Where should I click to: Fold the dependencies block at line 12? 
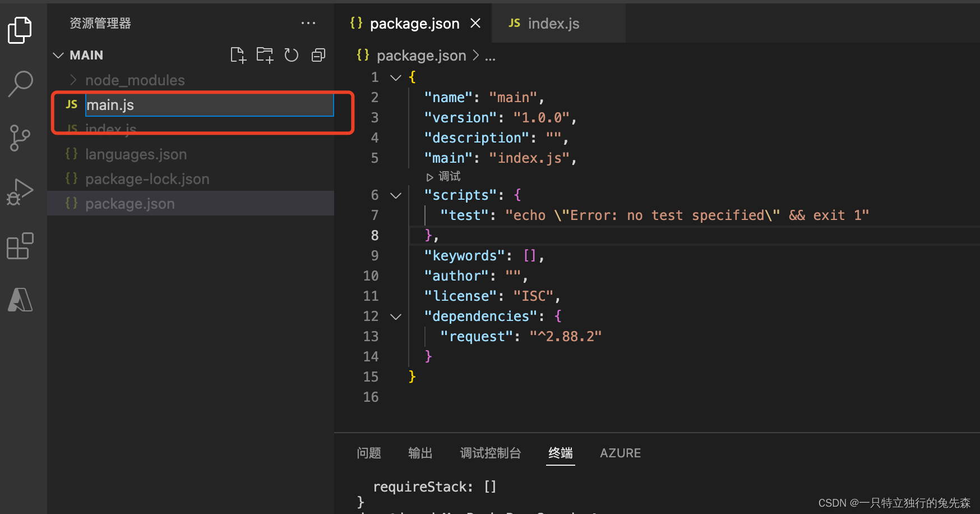click(x=396, y=316)
